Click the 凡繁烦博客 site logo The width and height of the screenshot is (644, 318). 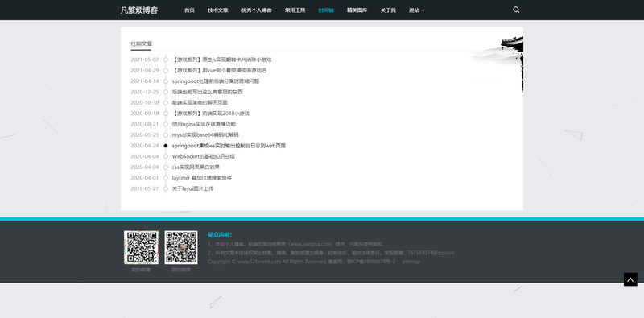tap(138, 10)
